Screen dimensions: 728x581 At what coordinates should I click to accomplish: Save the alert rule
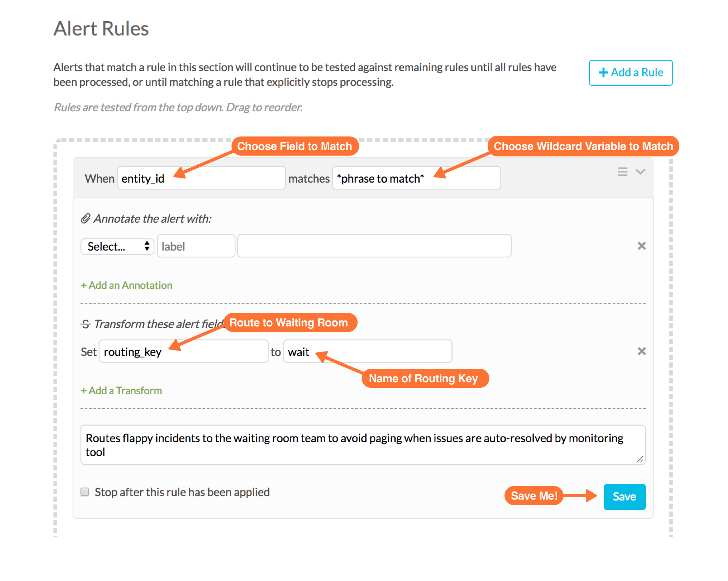pyautogui.click(x=624, y=497)
